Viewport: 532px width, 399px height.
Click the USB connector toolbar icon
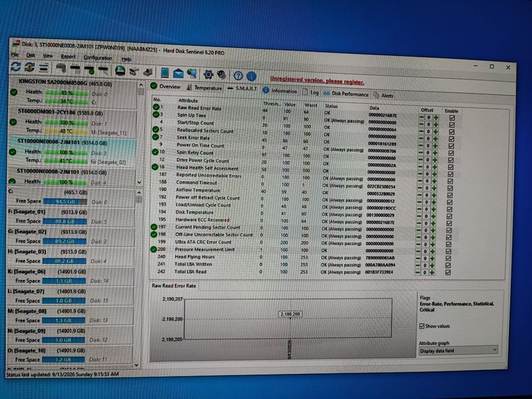tap(134, 72)
